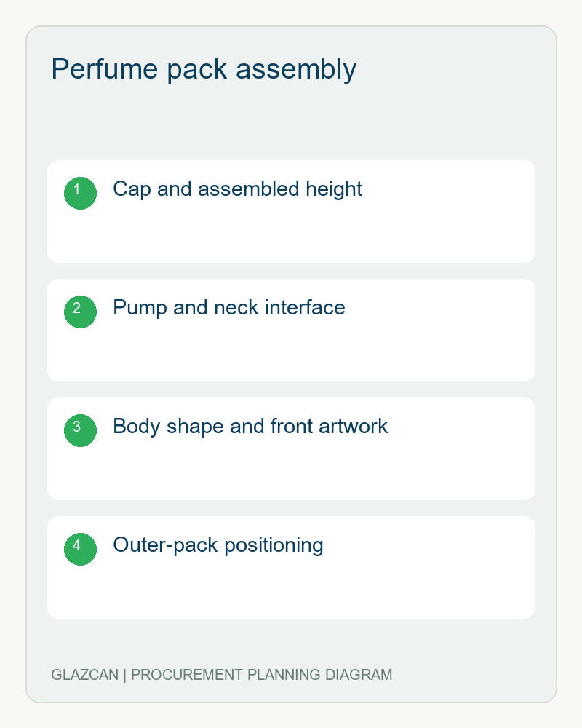Open the fourth step card blank area

point(291,590)
